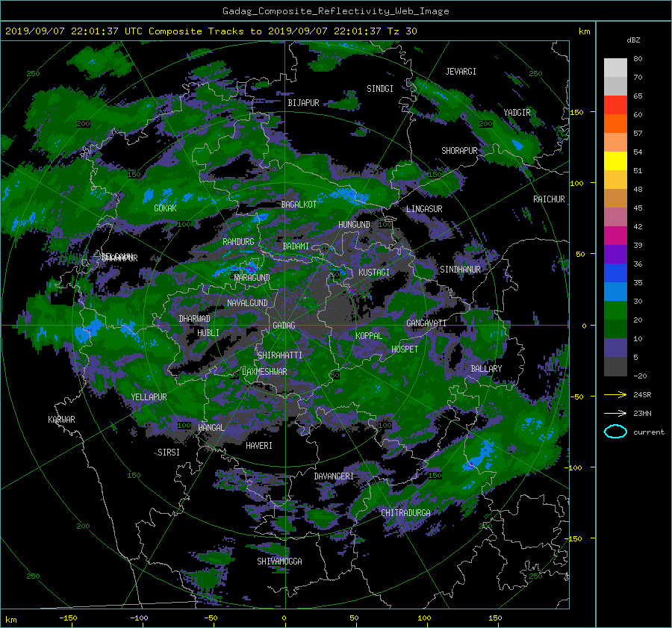Screen dimensions: 672x628
Task: Click the UTC Composite Tracks timestamp header
Action: (211, 31)
